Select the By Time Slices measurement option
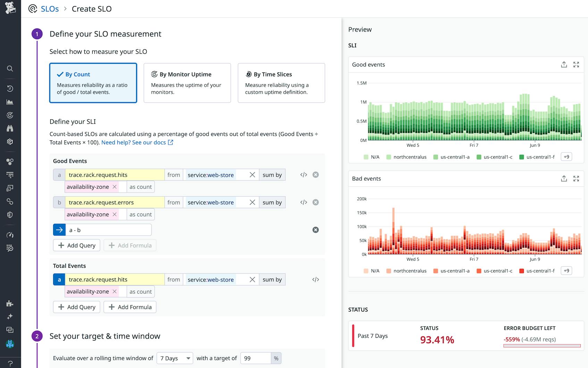The image size is (588, 368). click(x=281, y=83)
